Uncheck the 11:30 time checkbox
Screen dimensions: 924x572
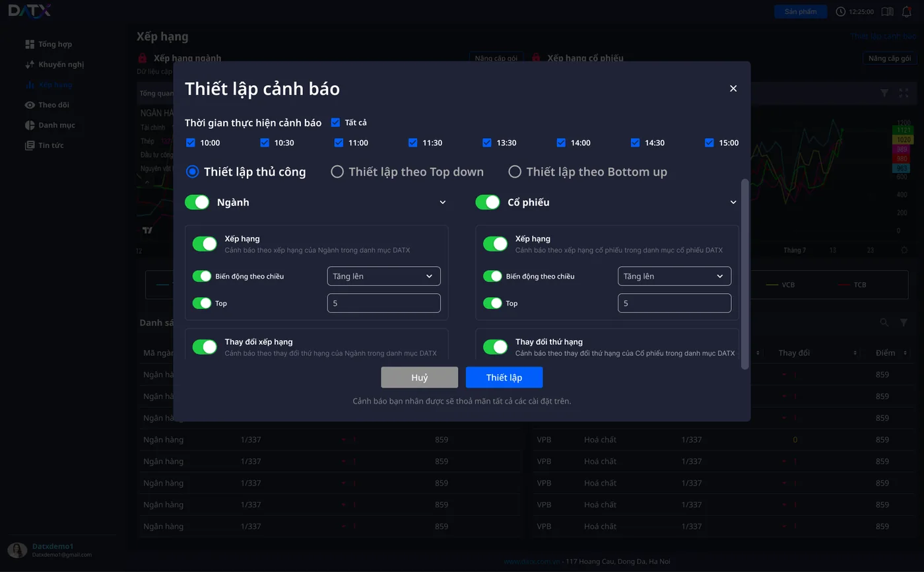(x=412, y=143)
